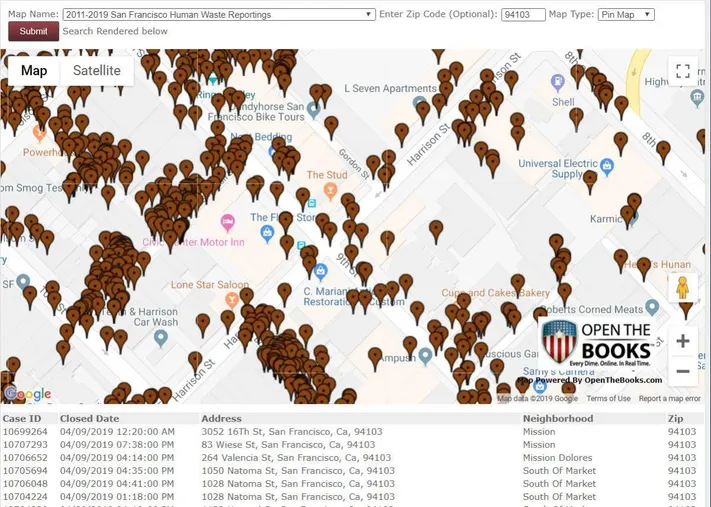Viewport: 711px width, 507px height.
Task: Click the L Seven Apartments label
Action: click(390, 88)
